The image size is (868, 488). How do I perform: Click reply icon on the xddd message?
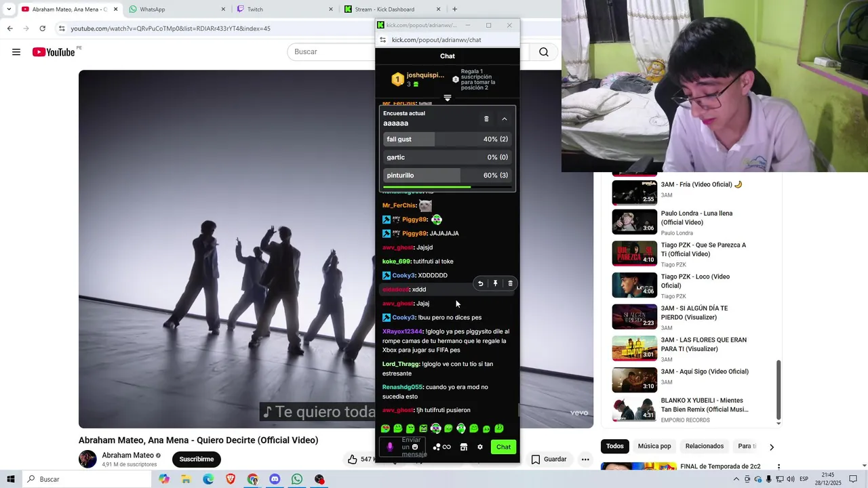(480, 283)
